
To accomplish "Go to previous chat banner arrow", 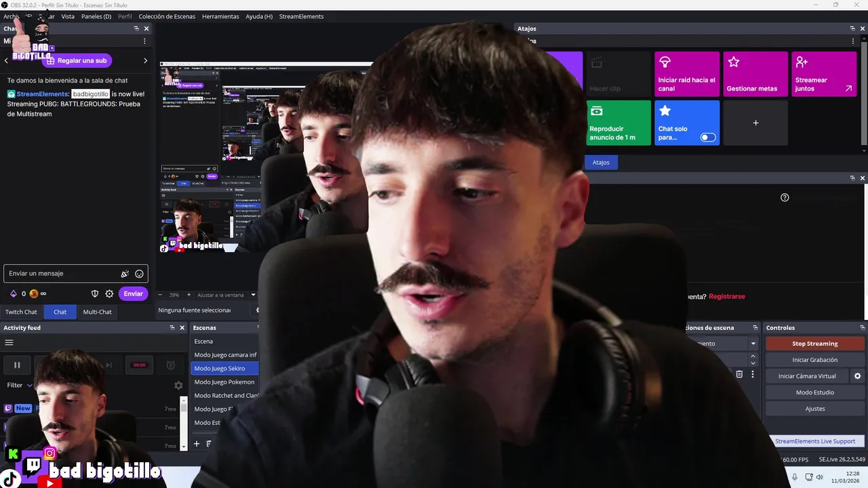I will pos(7,60).
